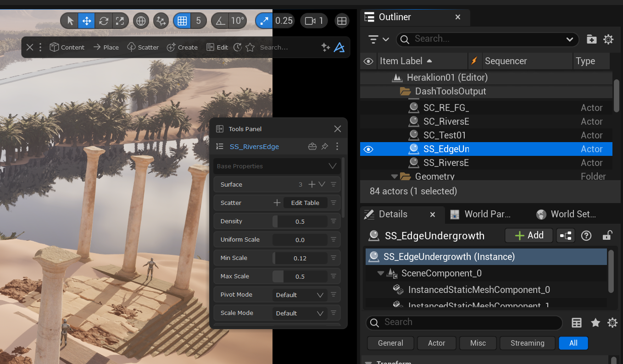This screenshot has height=364, width=623.
Task: Toggle the Details panel lock
Action: [607, 236]
